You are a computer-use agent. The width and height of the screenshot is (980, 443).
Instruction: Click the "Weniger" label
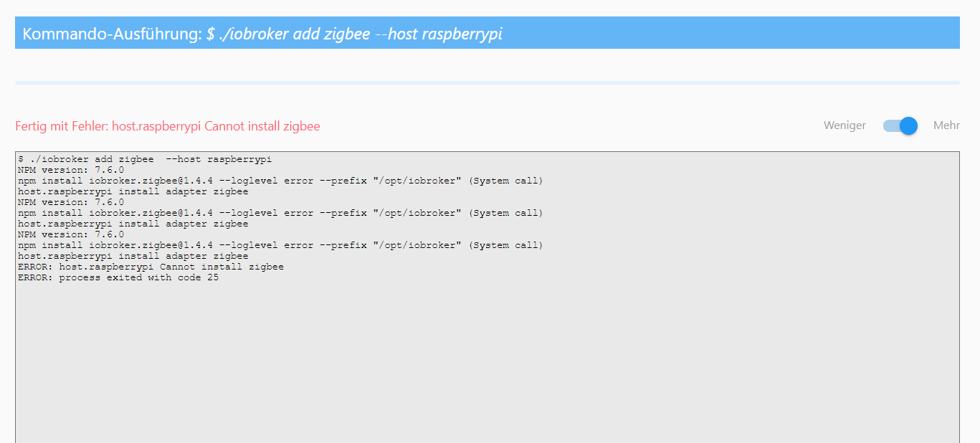coord(845,125)
